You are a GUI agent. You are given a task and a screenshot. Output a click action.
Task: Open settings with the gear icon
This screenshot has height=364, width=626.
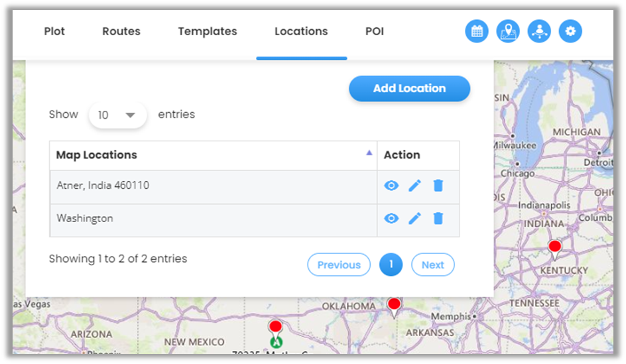[570, 31]
